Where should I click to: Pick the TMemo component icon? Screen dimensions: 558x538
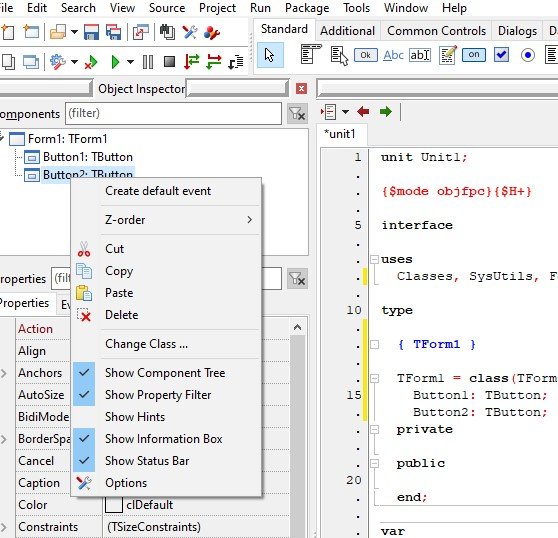click(447, 55)
